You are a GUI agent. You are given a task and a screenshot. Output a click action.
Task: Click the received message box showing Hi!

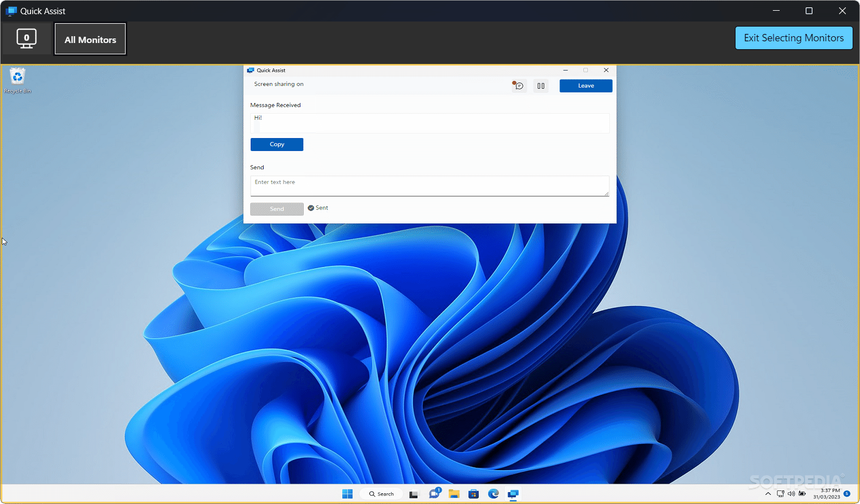click(429, 123)
